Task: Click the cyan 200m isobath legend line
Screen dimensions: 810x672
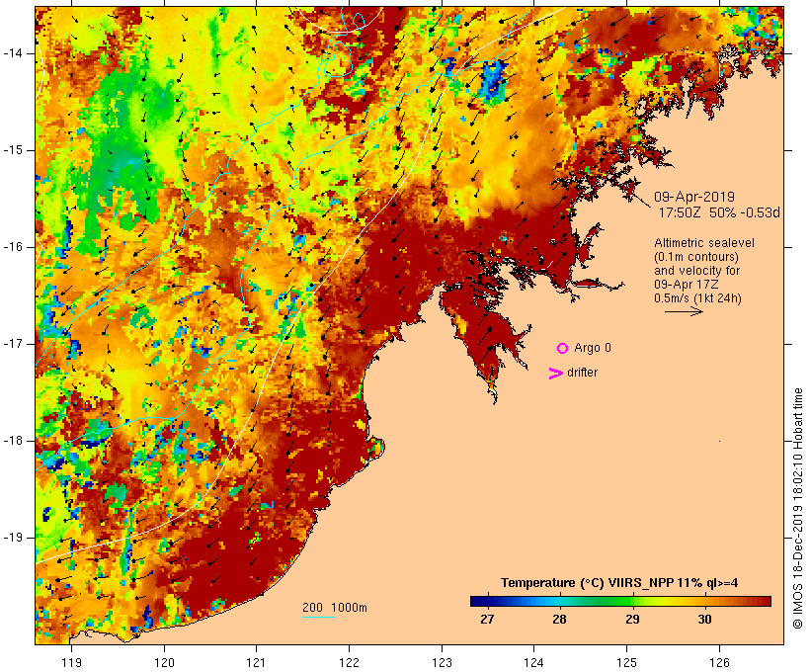Action: click(319, 617)
